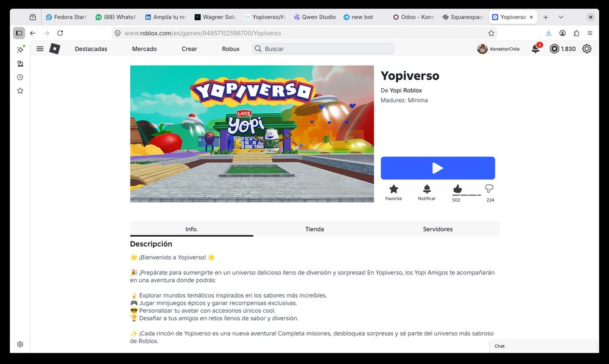The width and height of the screenshot is (609, 364).
Task: Open the tab overview icon before Fedora tab
Action: click(33, 17)
